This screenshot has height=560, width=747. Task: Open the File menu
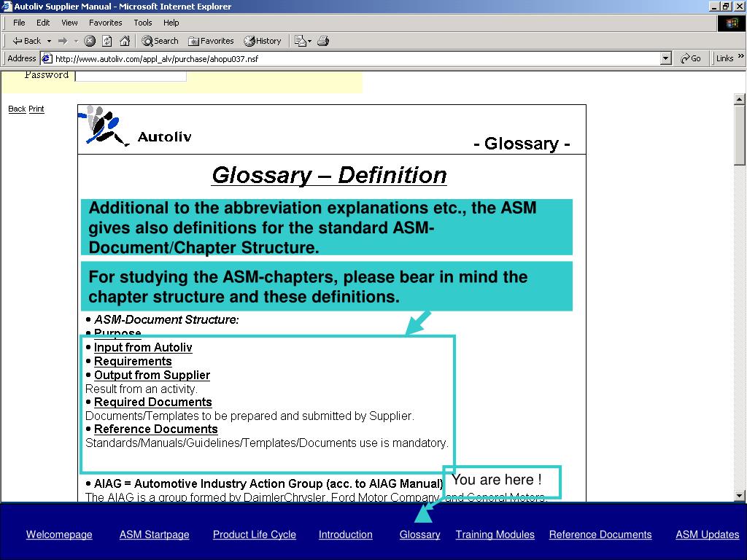pos(19,23)
